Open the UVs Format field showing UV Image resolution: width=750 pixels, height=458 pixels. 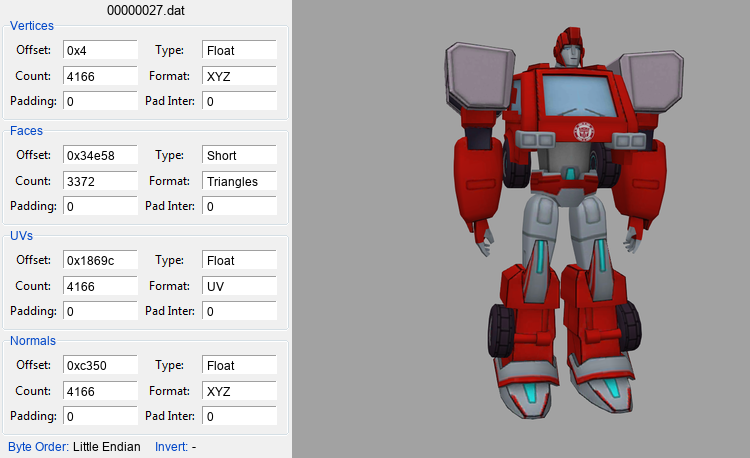pos(239,285)
